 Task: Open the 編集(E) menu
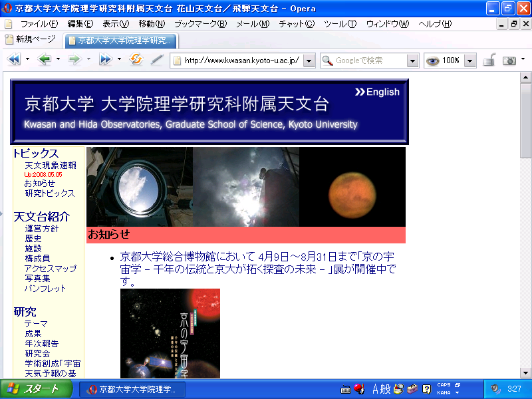point(80,24)
